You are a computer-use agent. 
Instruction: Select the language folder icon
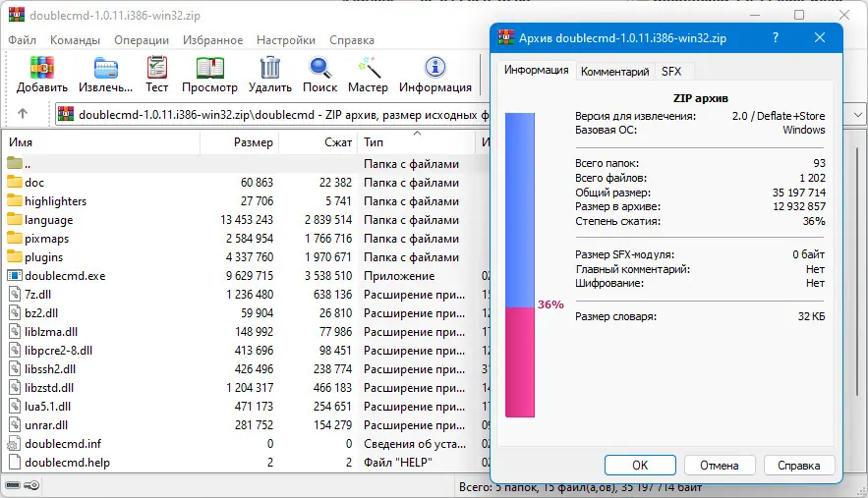pyautogui.click(x=15, y=219)
